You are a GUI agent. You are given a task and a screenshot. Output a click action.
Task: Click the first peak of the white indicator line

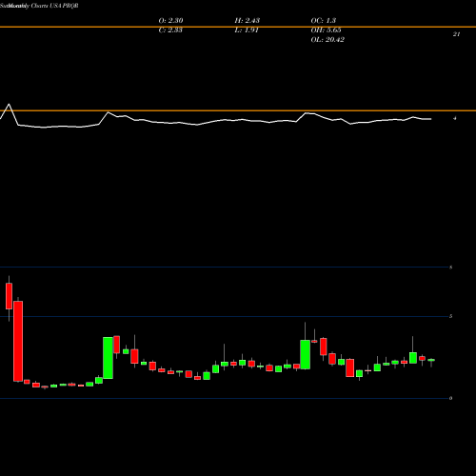point(9,104)
